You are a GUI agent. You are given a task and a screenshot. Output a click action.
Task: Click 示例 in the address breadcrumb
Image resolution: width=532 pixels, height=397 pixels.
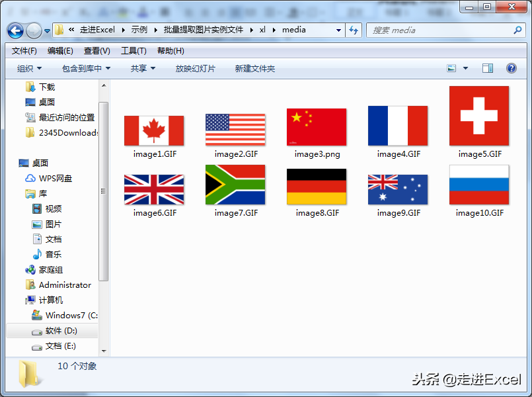click(139, 30)
